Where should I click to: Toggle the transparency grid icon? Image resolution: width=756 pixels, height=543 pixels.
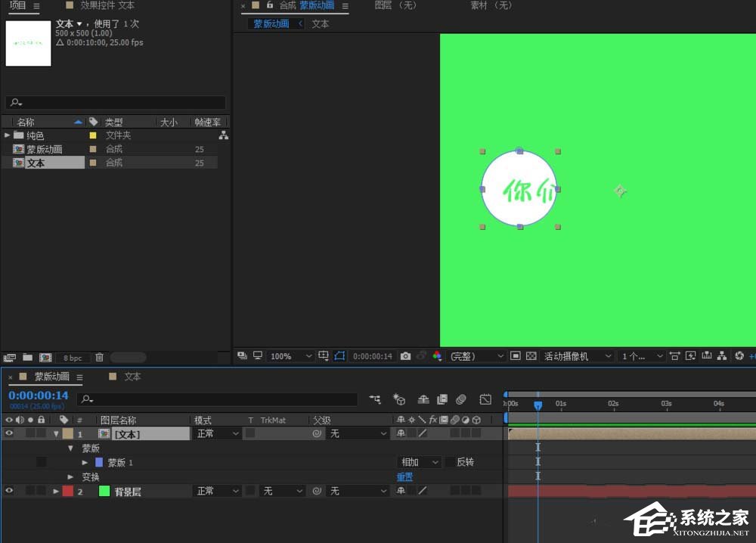[531, 355]
